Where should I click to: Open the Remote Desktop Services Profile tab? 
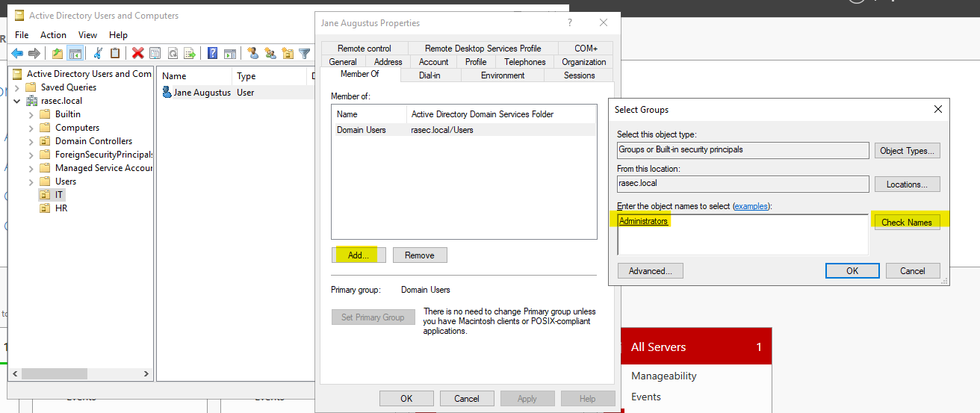pos(483,49)
